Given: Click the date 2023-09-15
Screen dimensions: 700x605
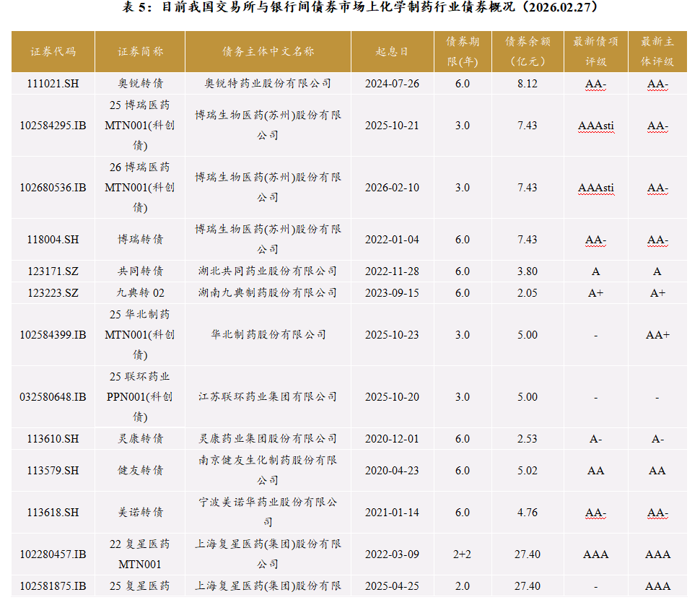Looking at the screenshot, I should coord(392,293).
